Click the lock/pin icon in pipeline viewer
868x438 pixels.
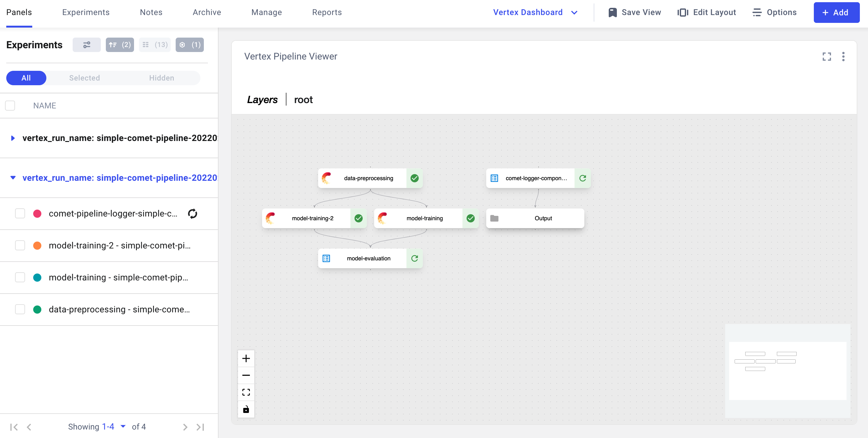point(245,408)
